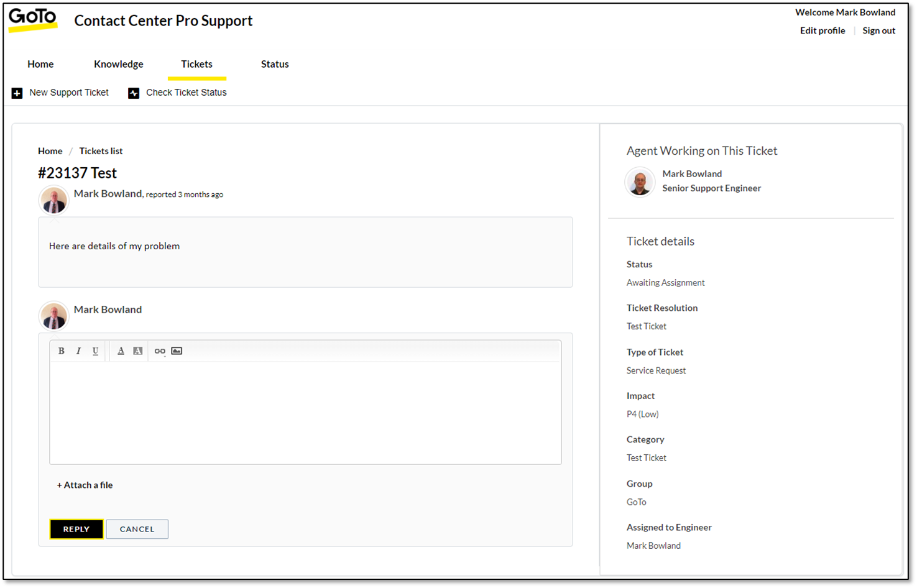Select the Tickets tab
Viewport: 917px width, 588px height.
pos(196,64)
